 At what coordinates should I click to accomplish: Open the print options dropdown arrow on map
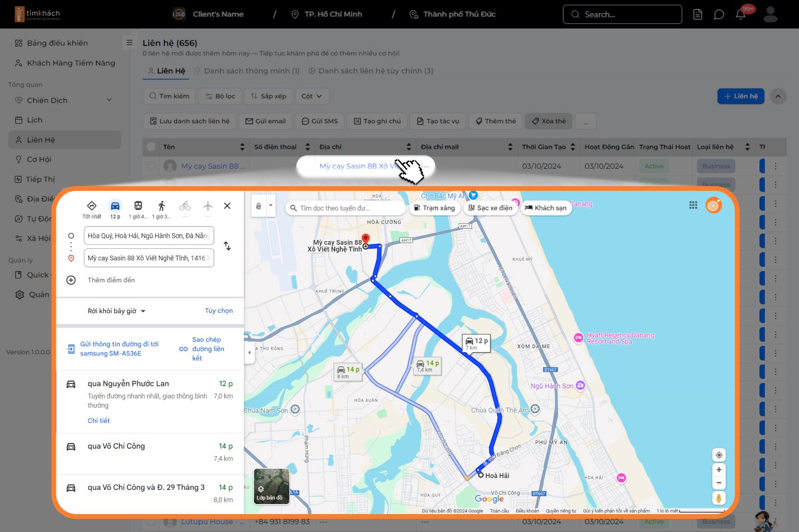point(271,206)
